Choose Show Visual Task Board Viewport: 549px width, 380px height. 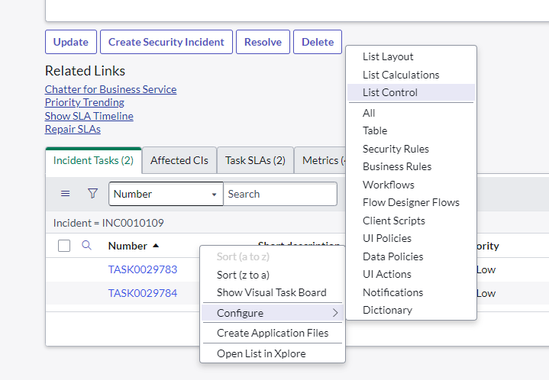(271, 292)
